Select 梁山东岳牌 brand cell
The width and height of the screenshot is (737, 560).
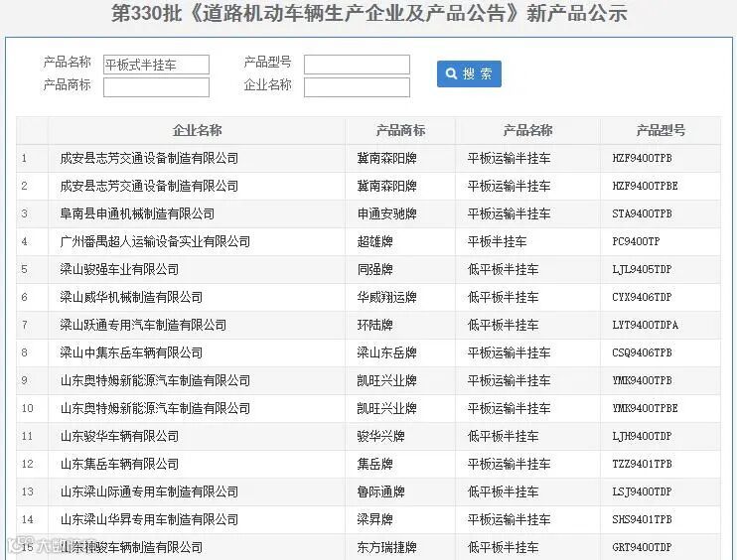coord(400,352)
